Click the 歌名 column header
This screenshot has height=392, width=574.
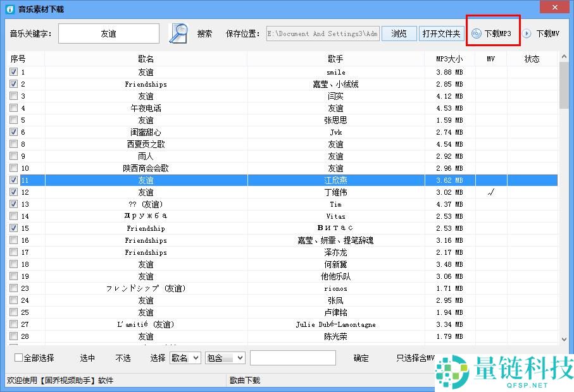click(x=146, y=59)
